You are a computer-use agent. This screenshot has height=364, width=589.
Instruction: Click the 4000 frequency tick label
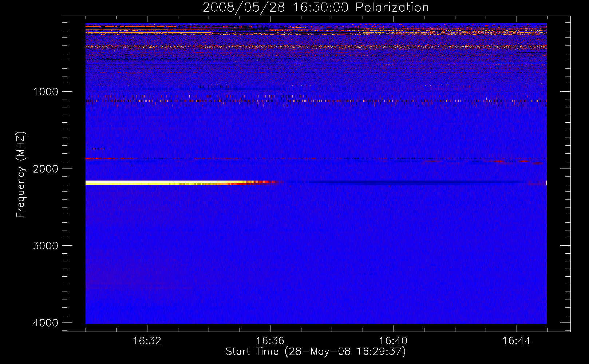click(x=46, y=323)
